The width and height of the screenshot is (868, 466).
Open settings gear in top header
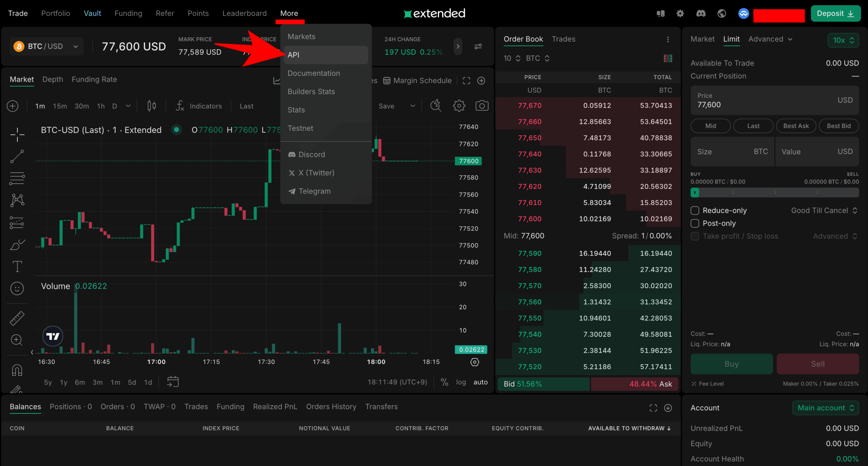click(680, 13)
